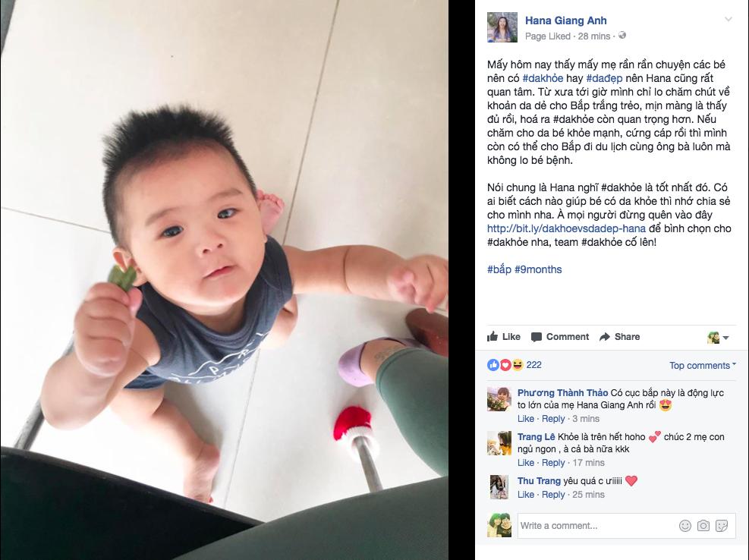Open the comment-as profile selector dropdown
749x560 pixels.
pyautogui.click(x=717, y=338)
